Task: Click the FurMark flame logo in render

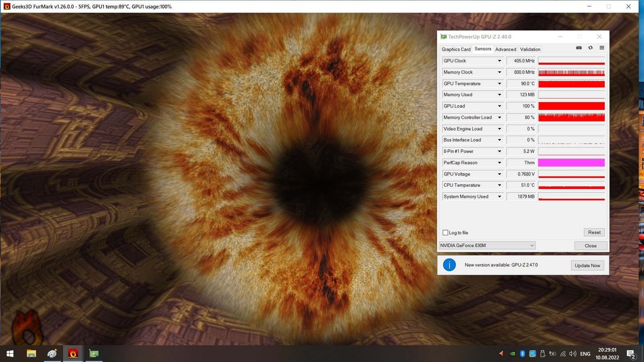Action: pos(27,328)
